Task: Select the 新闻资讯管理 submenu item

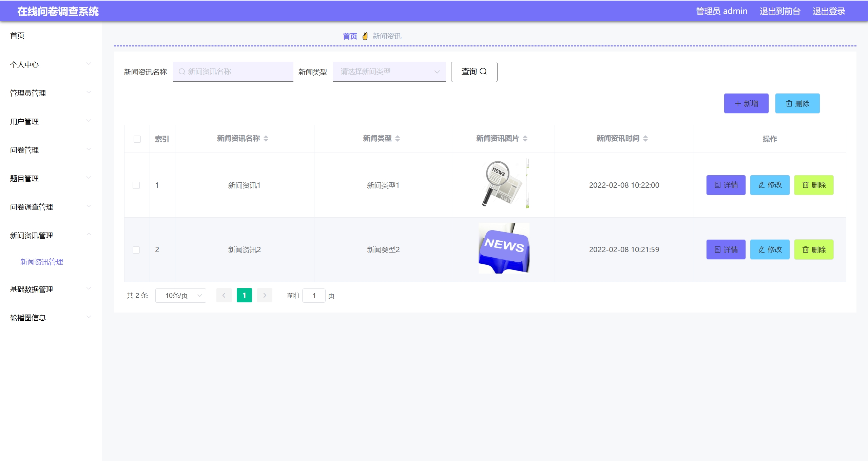Action: click(42, 262)
